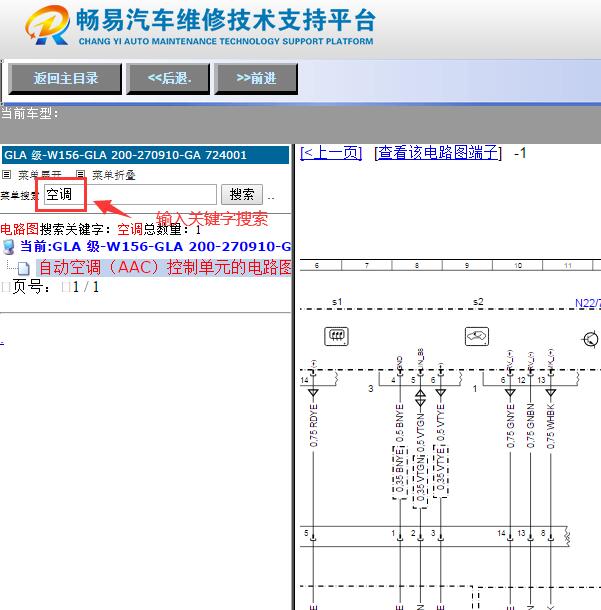This screenshot has height=610, width=601.
Task: Click the rear window defroster symbol under s1
Action: click(336, 336)
